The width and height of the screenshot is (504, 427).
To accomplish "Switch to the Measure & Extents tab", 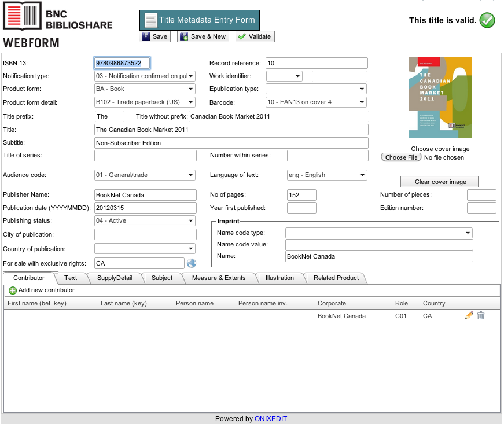I will (219, 278).
